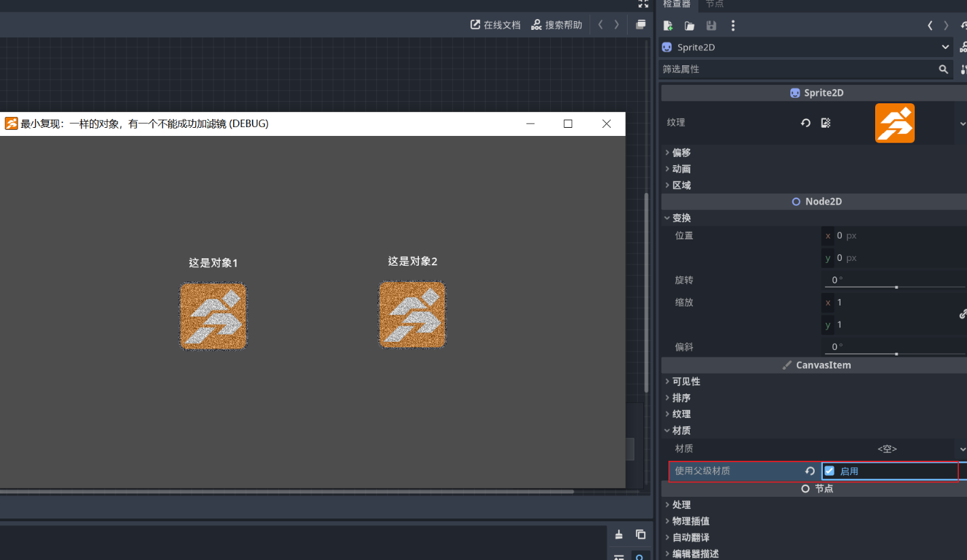Adjust the 偏斜 skew slider
This screenshot has height=560, width=967.
896,353
